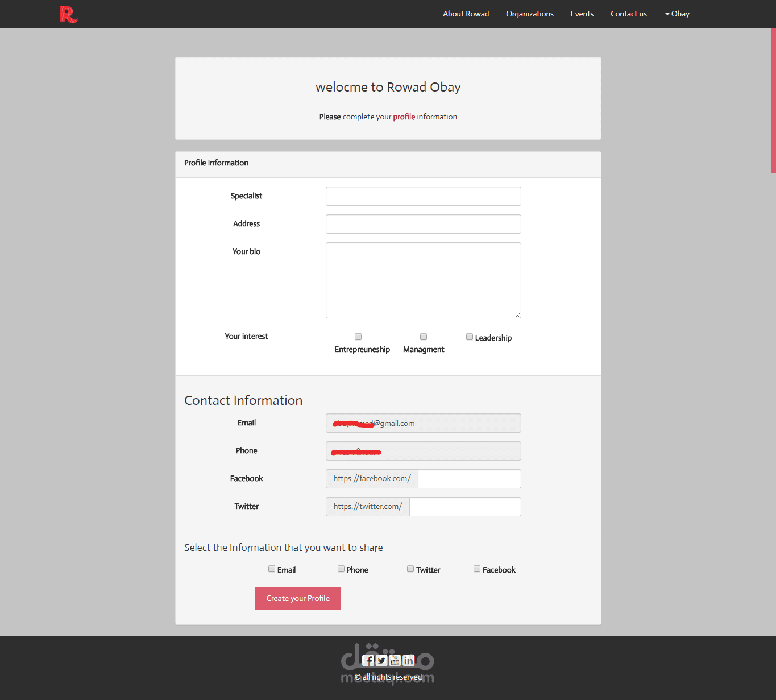
Task: Click the bio textarea resize handle
Action: coord(518,314)
